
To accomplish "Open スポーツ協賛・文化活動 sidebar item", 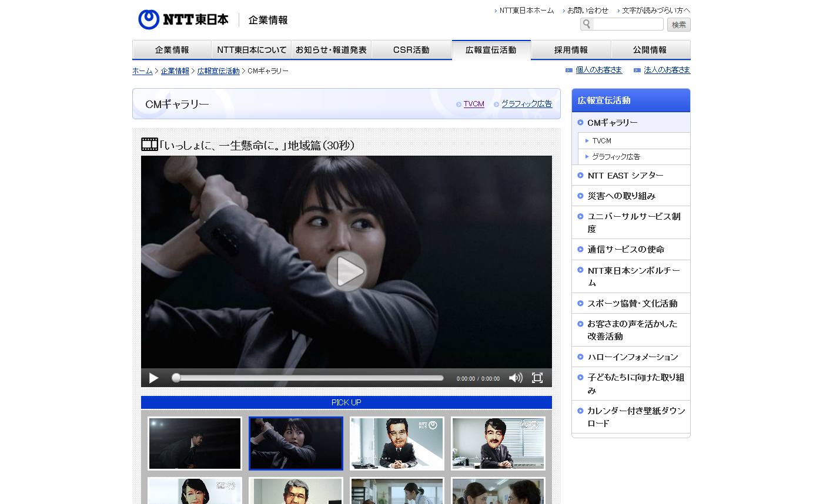I will tap(631, 303).
